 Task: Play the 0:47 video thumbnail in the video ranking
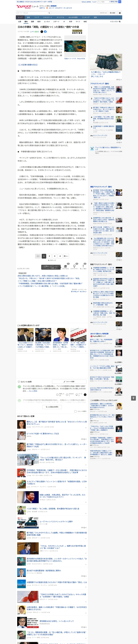(119, 281)
